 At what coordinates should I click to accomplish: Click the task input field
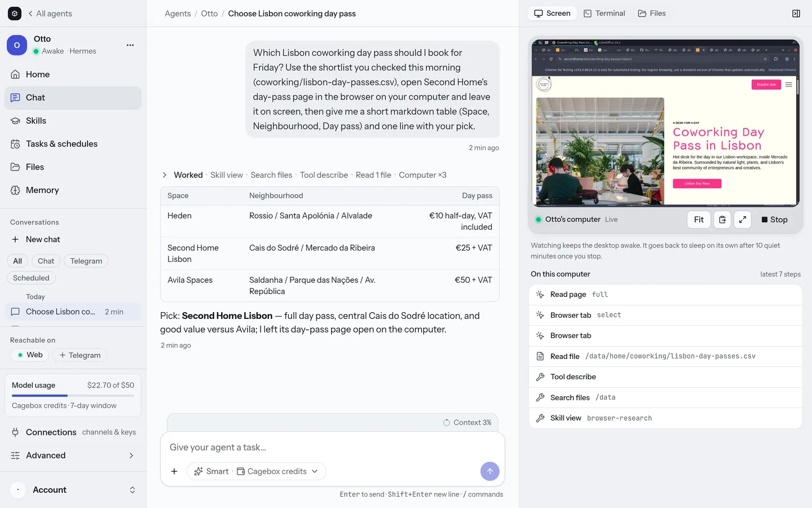pos(333,447)
